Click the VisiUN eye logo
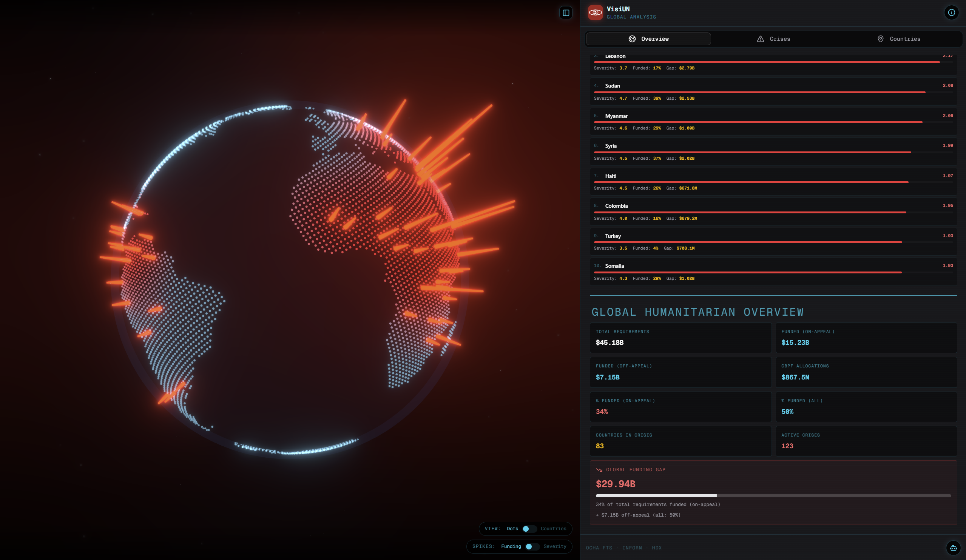 tap(595, 12)
